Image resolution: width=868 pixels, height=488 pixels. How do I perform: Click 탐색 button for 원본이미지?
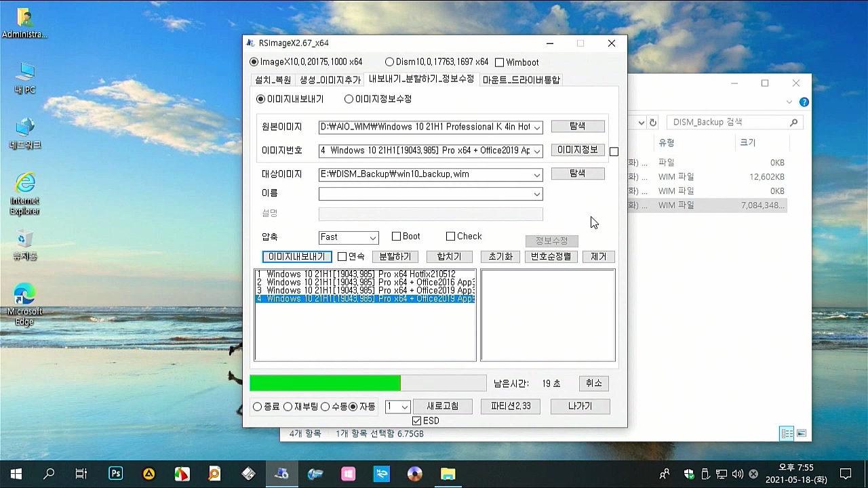pos(578,126)
